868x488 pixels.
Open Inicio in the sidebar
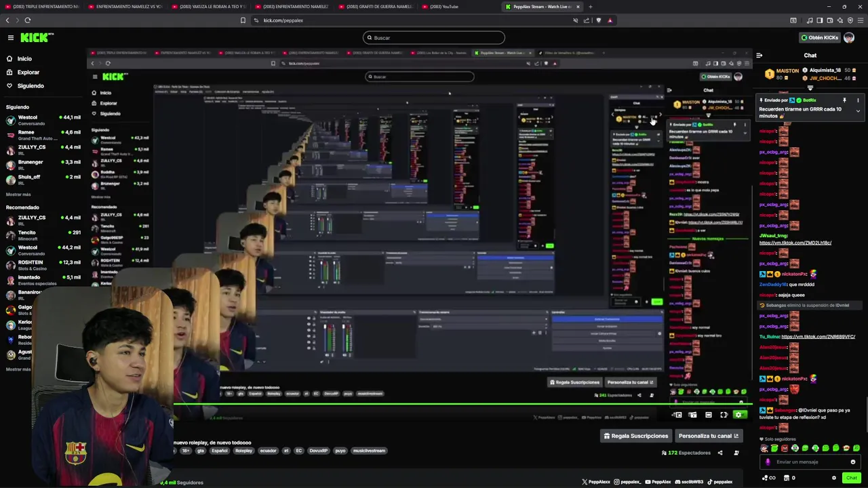click(24, 59)
